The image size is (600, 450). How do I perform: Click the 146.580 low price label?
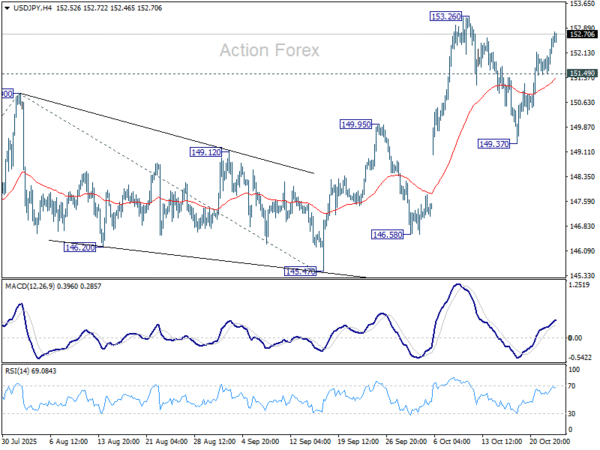(386, 234)
